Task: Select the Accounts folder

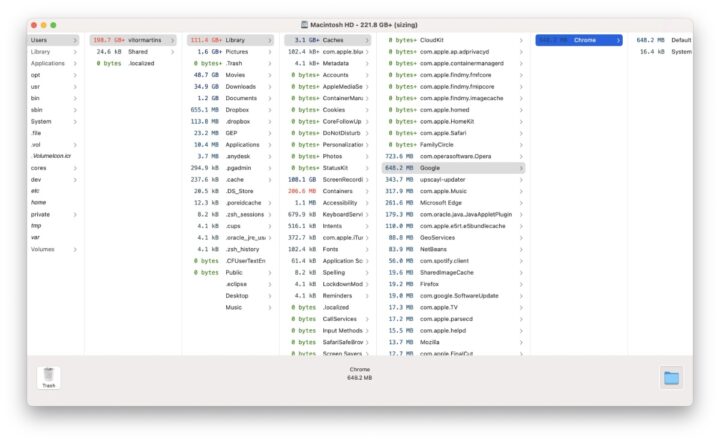Action: pyautogui.click(x=328, y=75)
